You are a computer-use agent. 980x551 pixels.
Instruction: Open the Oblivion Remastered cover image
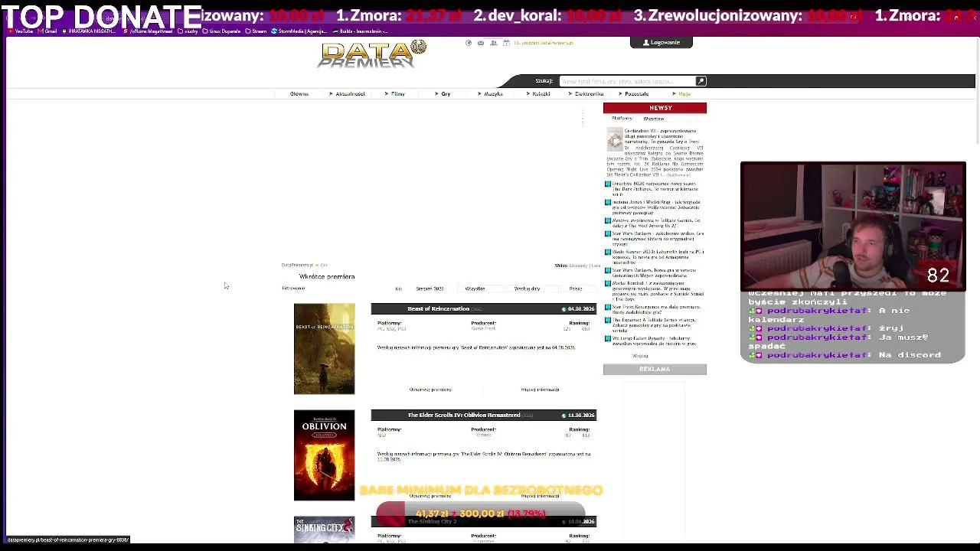(324, 455)
